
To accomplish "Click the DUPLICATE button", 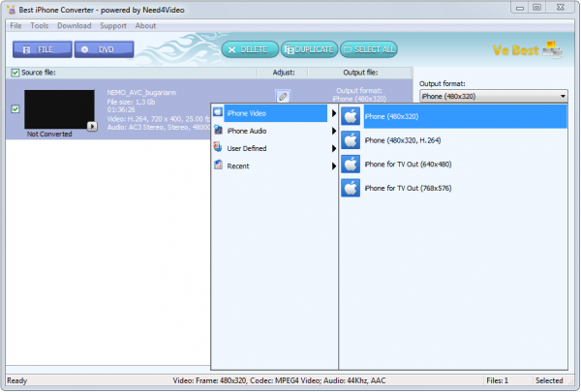I will (x=310, y=49).
